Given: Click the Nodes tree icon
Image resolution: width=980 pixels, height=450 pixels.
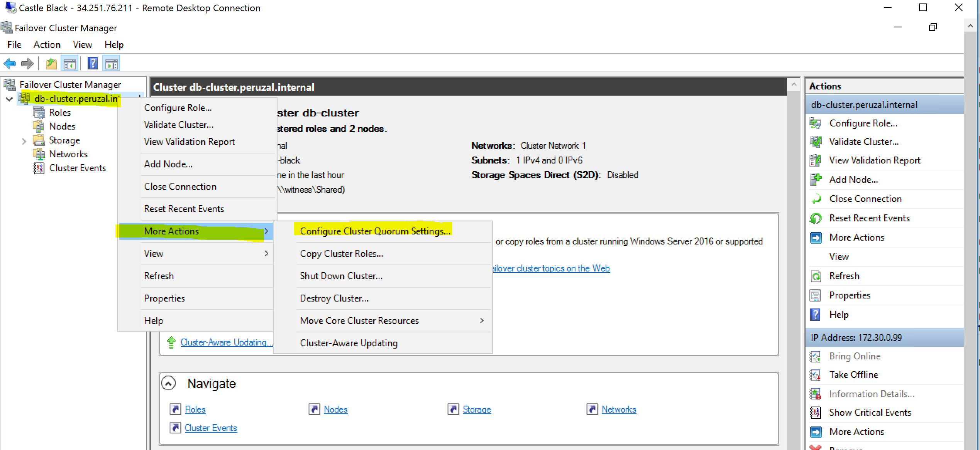Looking at the screenshot, I should 39,126.
